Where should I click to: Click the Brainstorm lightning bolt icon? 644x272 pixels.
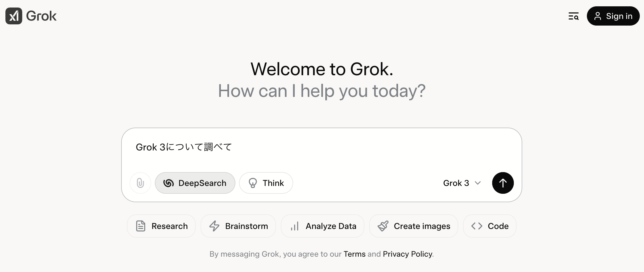pos(214,226)
